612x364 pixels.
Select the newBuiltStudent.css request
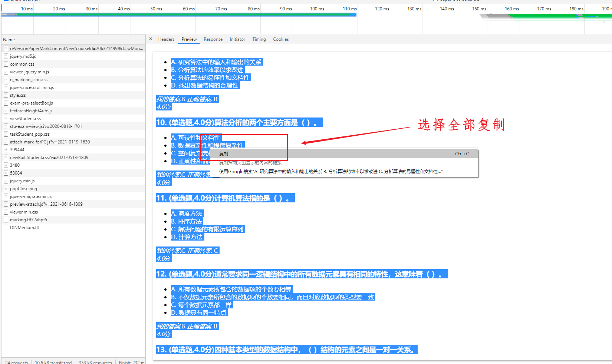tap(73, 158)
